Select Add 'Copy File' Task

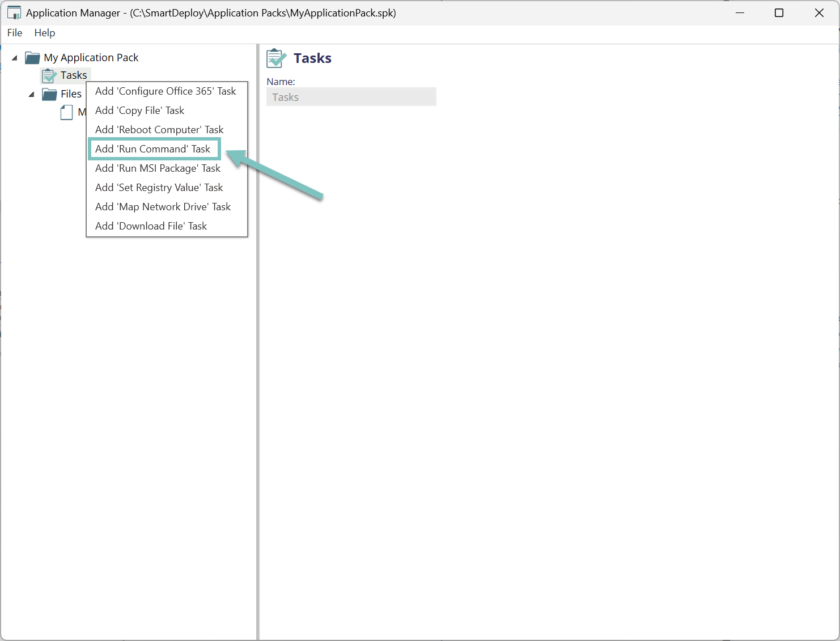139,111
